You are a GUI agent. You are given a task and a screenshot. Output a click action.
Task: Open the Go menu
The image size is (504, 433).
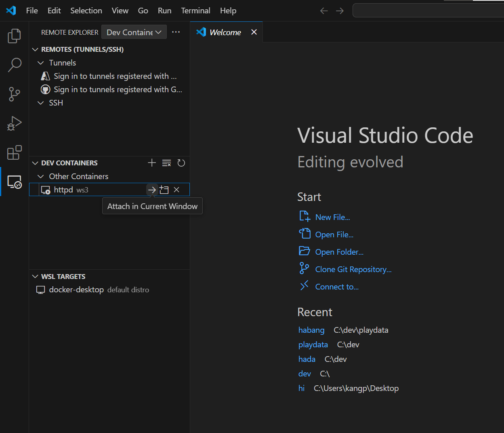[143, 11]
